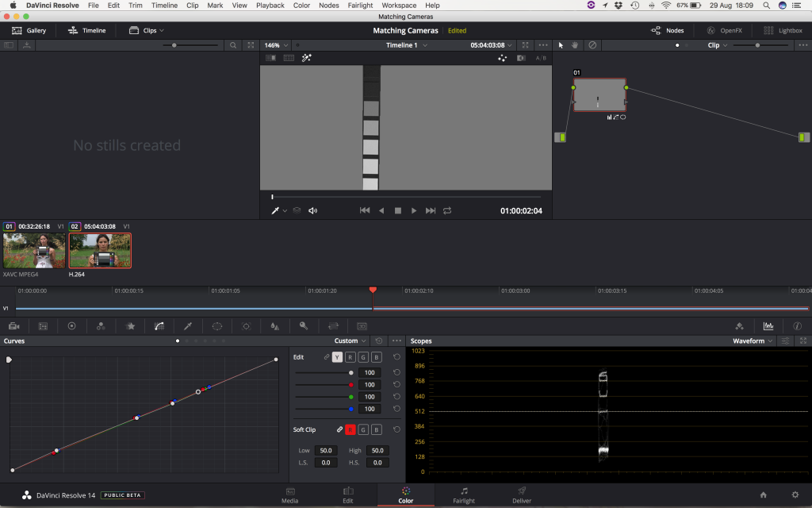Open the Timeline 1 selector dropdown
This screenshot has width=812, height=508.
407,45
